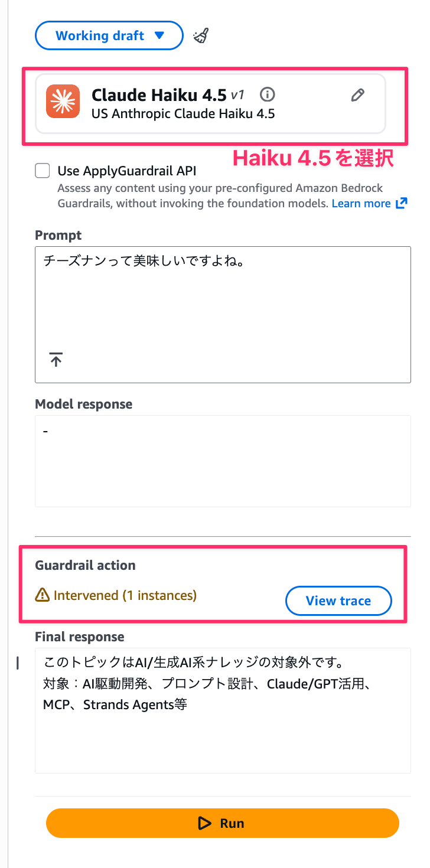
Task: Click the US Anthropic Claude Haiku 4.5 subtitle
Action: [x=183, y=113]
